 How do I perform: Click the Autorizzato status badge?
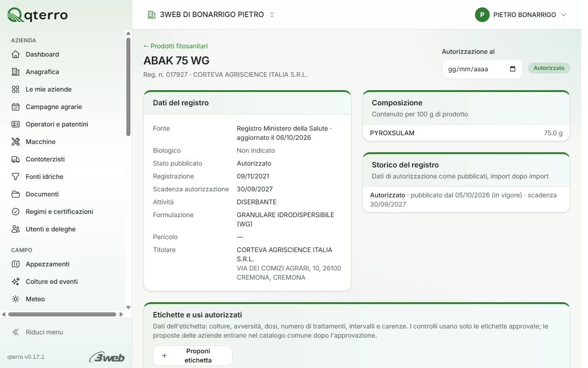[x=549, y=68]
